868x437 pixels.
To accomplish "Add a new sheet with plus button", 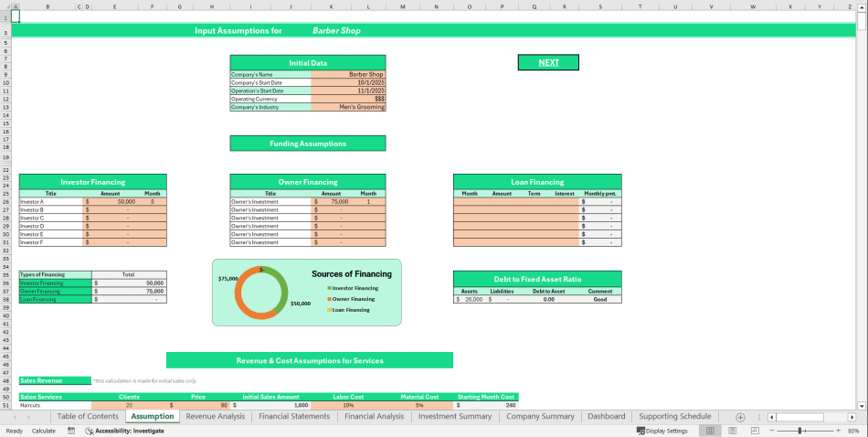I will click(x=740, y=417).
